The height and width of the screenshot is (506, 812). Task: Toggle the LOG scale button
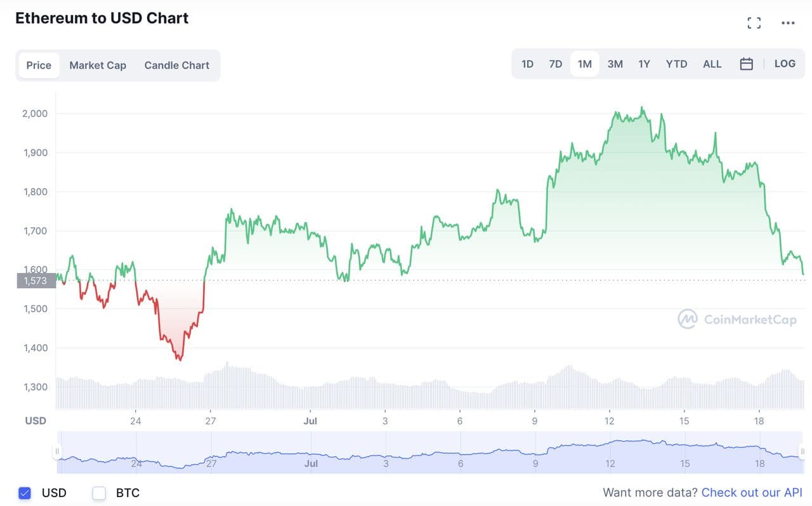click(785, 64)
